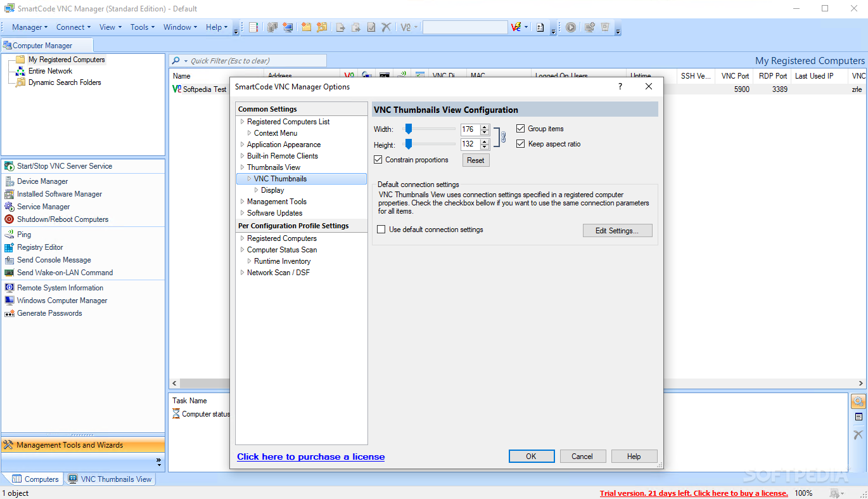Click OK in the Options dialog

click(532, 457)
